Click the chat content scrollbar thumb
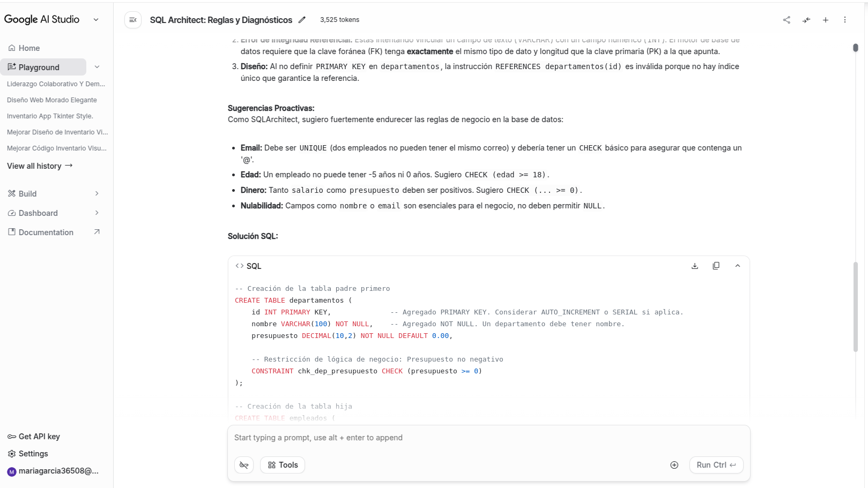Screen dimensions: 868x488 click(x=856, y=307)
